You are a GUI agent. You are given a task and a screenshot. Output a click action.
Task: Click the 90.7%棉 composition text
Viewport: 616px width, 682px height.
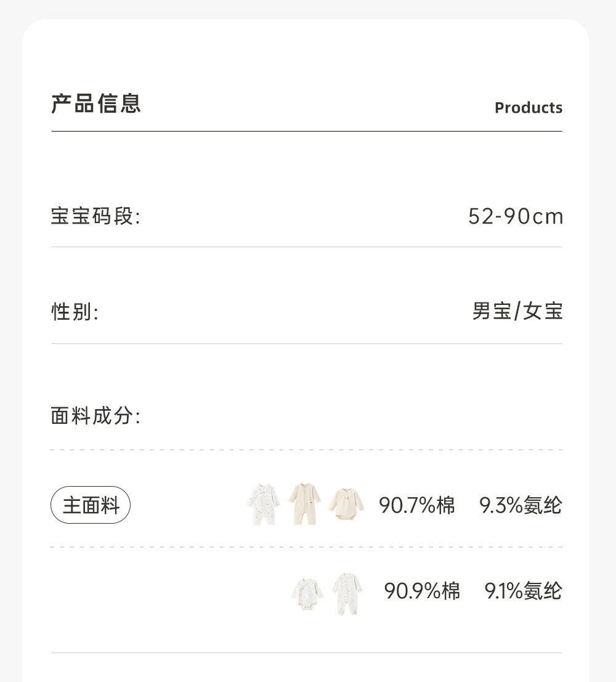[x=417, y=506]
